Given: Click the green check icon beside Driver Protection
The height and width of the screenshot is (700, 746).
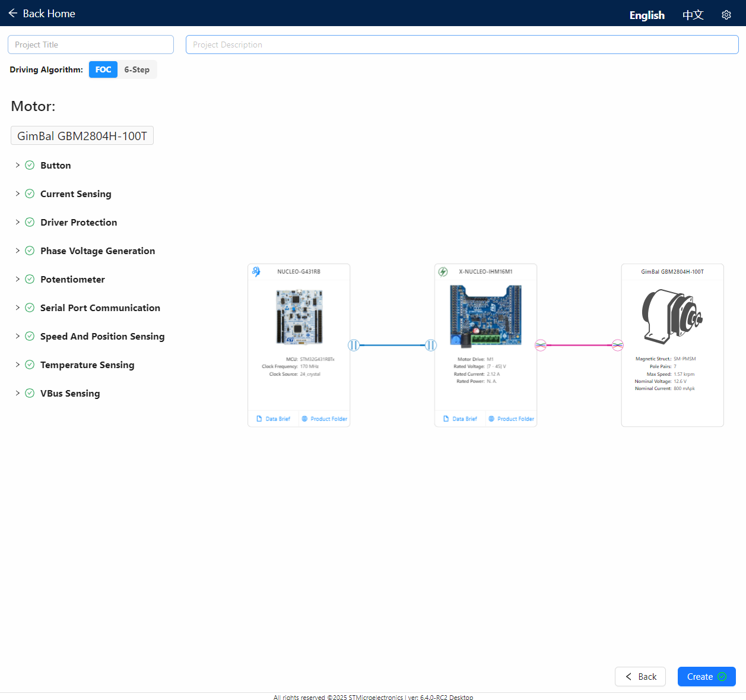Looking at the screenshot, I should [30, 222].
